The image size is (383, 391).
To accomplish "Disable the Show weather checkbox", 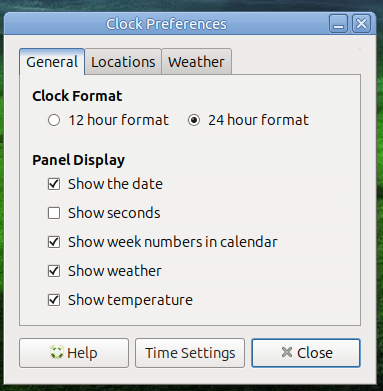I will pyautogui.click(x=54, y=271).
